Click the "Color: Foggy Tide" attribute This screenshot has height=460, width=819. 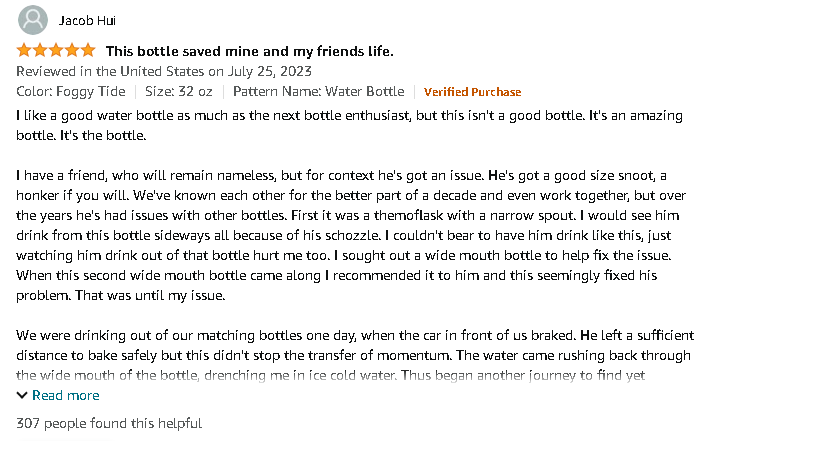point(71,92)
